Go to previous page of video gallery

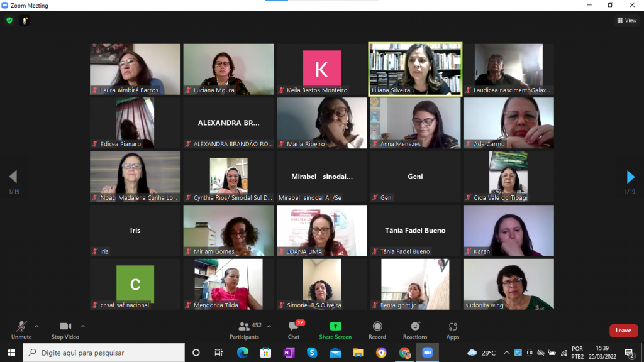tap(13, 177)
